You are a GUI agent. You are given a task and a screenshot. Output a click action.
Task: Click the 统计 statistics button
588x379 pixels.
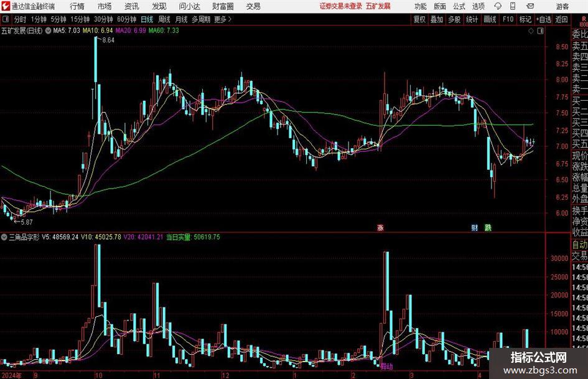pos(472,19)
